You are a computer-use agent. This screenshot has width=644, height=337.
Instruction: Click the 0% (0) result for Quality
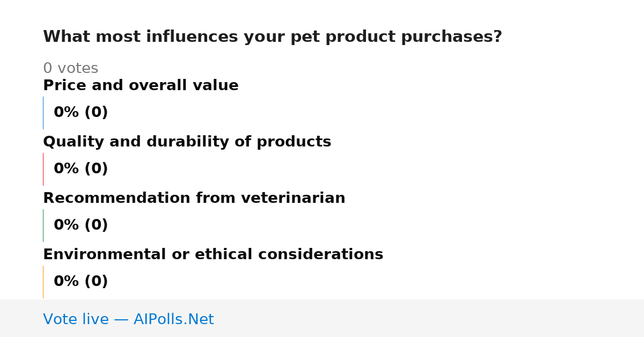(x=80, y=169)
